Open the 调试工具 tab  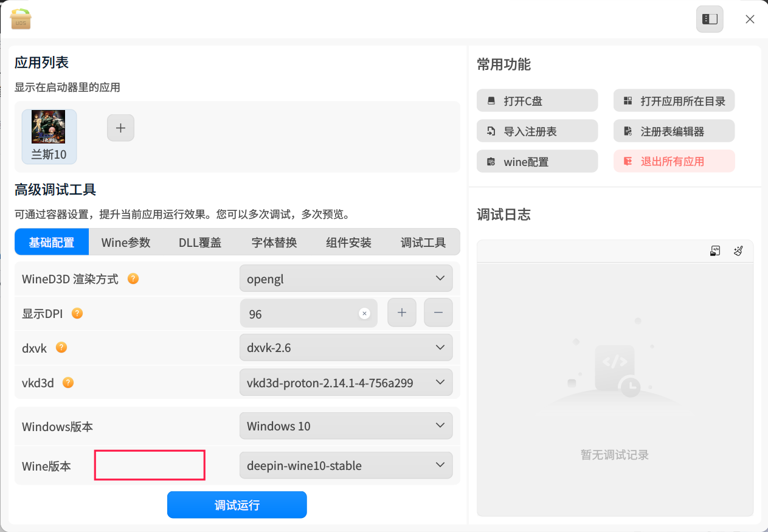(423, 242)
